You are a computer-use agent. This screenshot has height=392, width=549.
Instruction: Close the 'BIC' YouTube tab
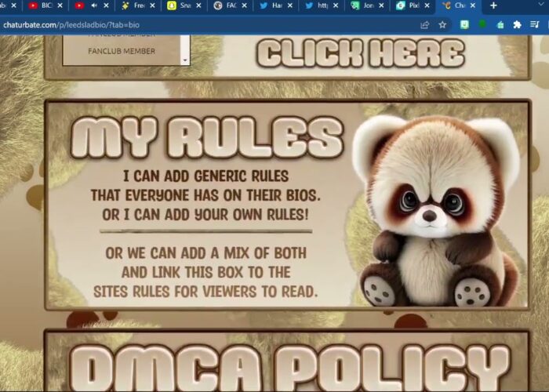(60, 5)
